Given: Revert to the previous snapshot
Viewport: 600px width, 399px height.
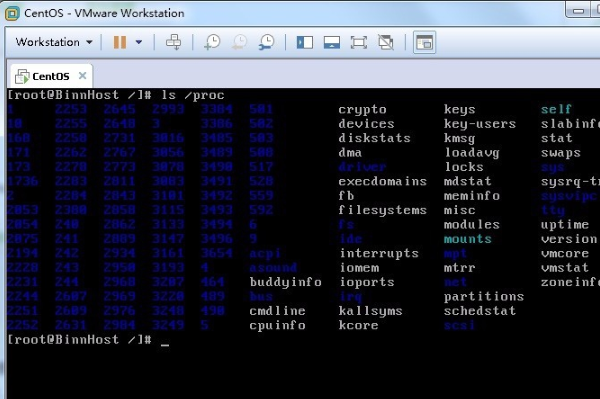Looking at the screenshot, I should 239,42.
